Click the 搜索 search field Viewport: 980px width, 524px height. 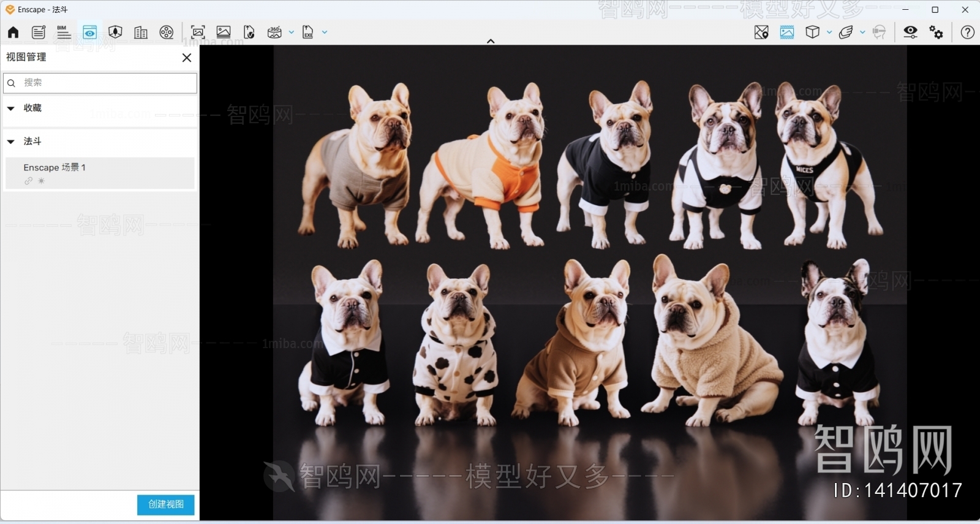pyautogui.click(x=100, y=83)
